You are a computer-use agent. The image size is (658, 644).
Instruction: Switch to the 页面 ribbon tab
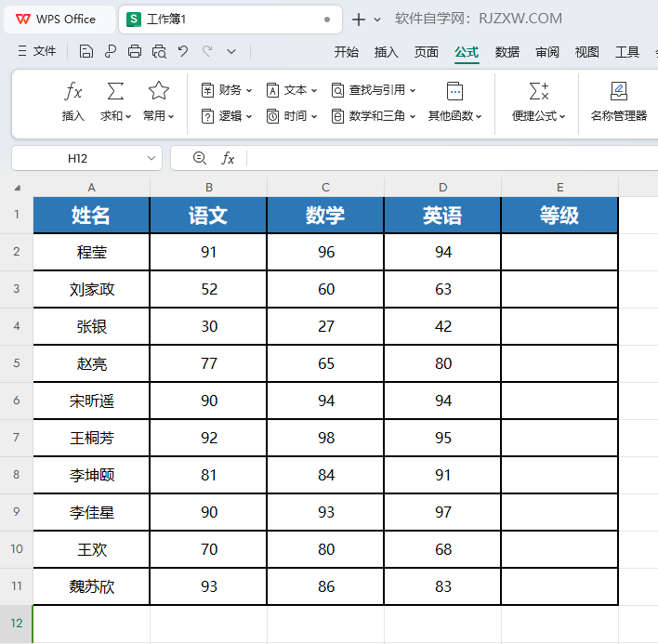pos(427,52)
